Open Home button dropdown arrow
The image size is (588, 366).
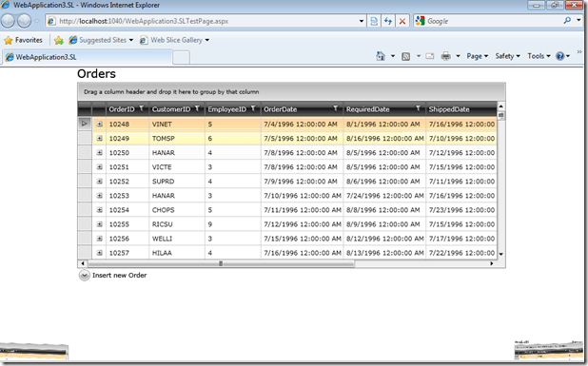pyautogui.click(x=393, y=56)
